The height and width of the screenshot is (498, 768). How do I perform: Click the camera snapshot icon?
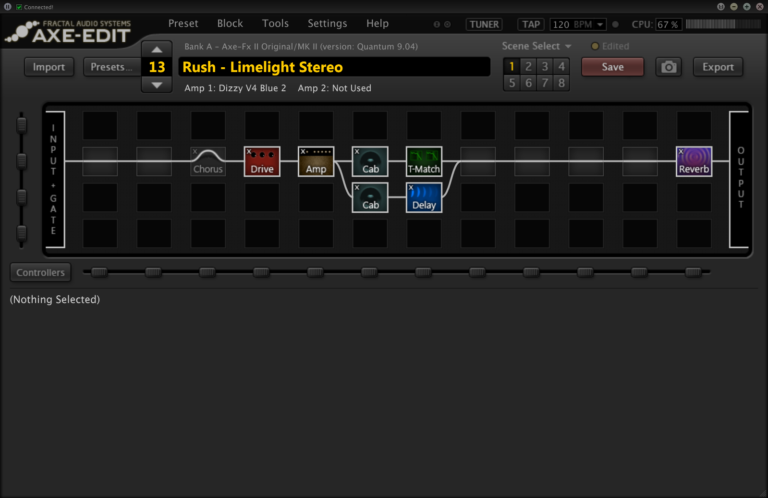[x=669, y=67]
